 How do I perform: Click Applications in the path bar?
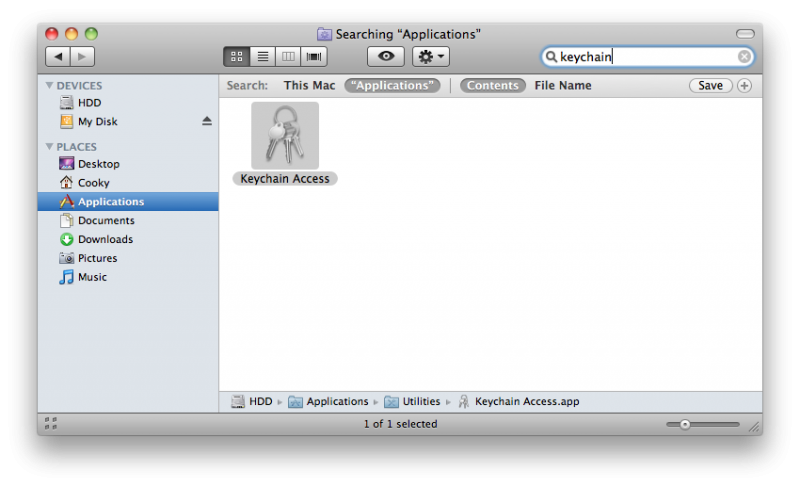tap(328, 402)
